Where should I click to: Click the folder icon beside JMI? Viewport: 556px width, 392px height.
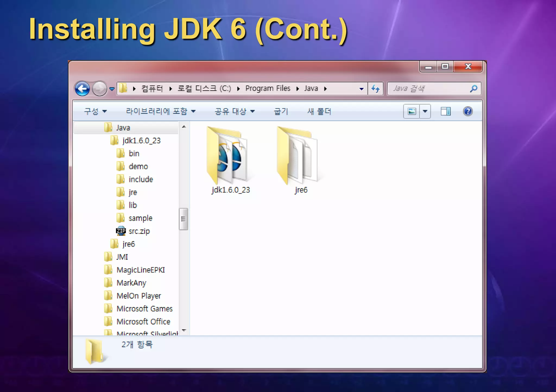pyautogui.click(x=108, y=257)
